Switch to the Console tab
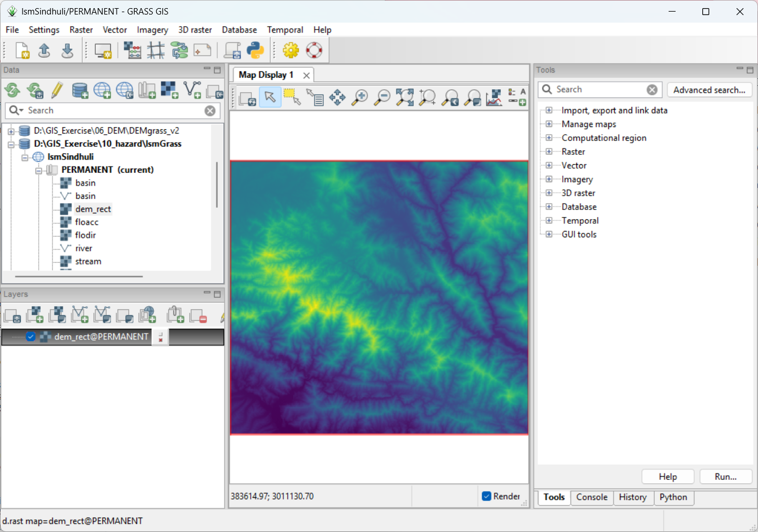Viewport: 758px width, 532px height. click(x=591, y=497)
